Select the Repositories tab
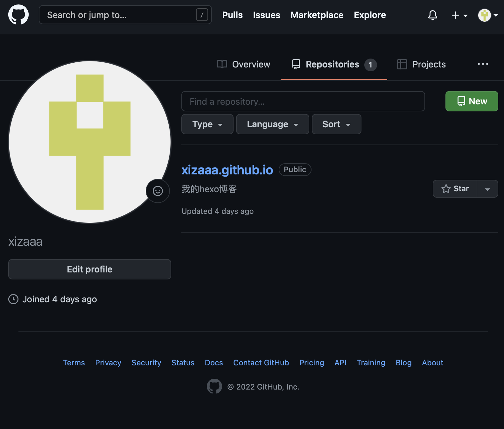 click(334, 65)
